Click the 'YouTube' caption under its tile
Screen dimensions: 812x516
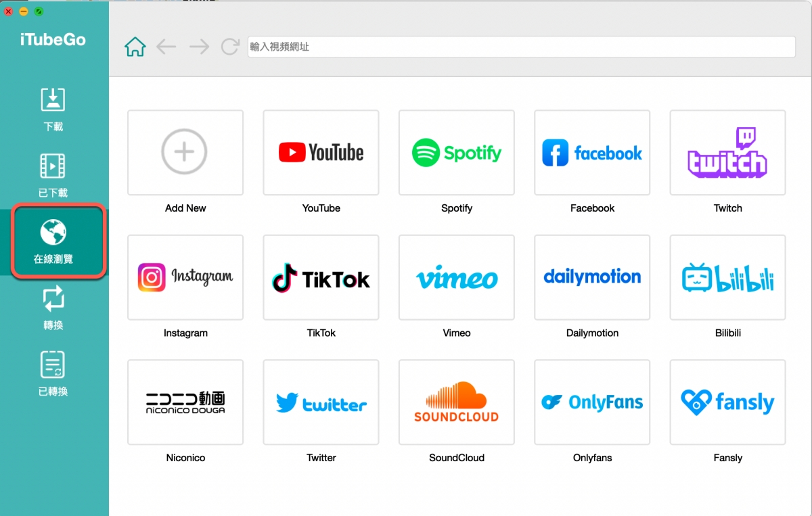pyautogui.click(x=321, y=208)
